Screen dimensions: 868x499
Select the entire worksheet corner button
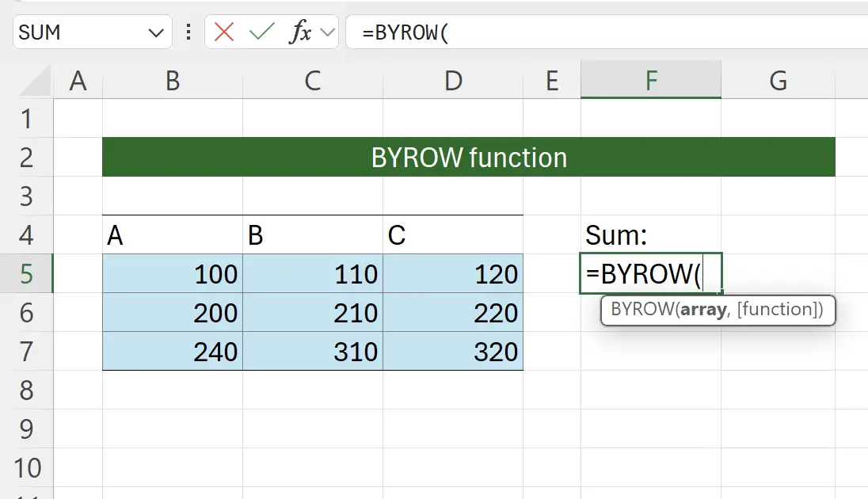coord(32,80)
